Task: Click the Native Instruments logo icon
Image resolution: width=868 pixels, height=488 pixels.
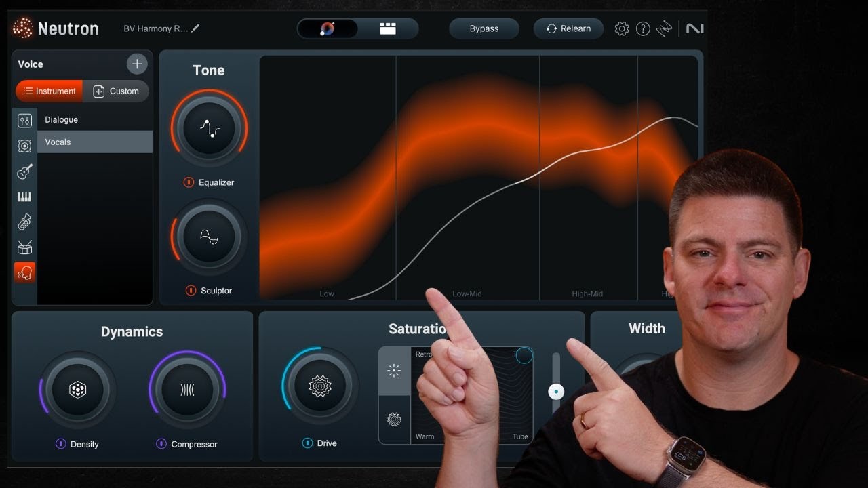Action: click(694, 28)
